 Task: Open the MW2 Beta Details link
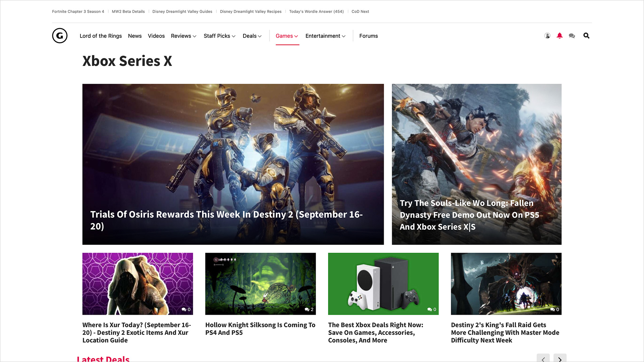(x=128, y=11)
